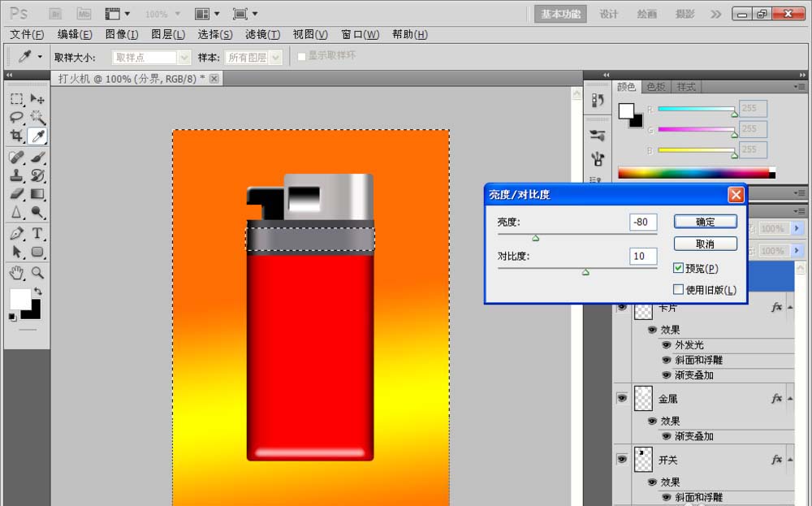The width and height of the screenshot is (812, 506).
Task: Collapse the 卡片 layer effects list
Action: tap(789, 308)
